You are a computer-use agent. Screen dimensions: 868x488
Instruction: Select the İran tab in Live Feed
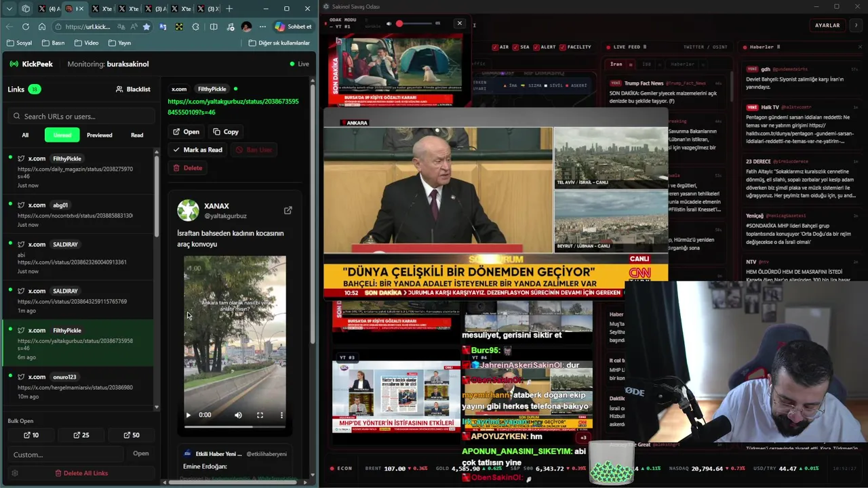616,64
